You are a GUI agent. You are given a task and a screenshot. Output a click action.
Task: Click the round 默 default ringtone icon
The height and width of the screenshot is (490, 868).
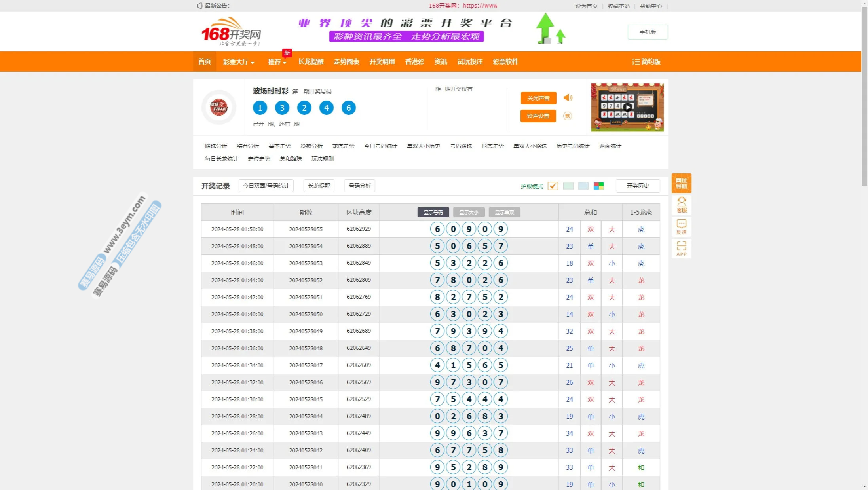coord(567,116)
